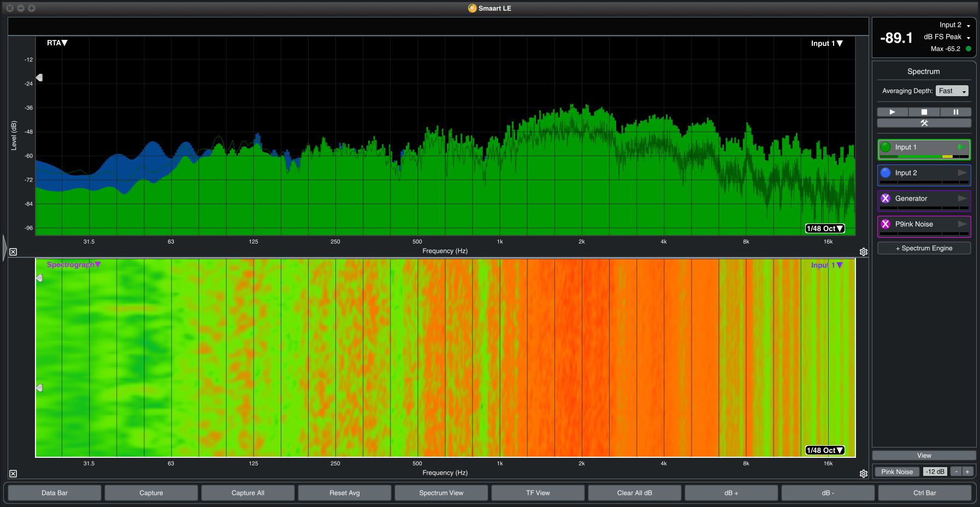Pause spectrum measurements
Image resolution: width=980 pixels, height=507 pixels.
pos(955,112)
